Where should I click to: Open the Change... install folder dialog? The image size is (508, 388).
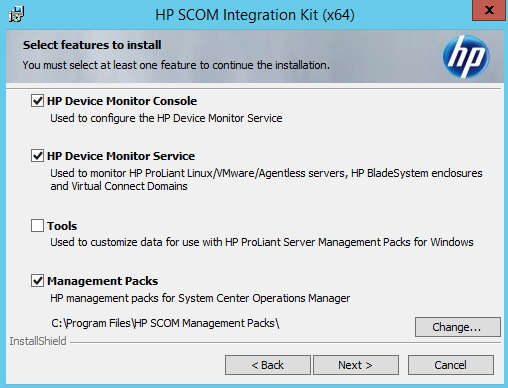tap(458, 327)
